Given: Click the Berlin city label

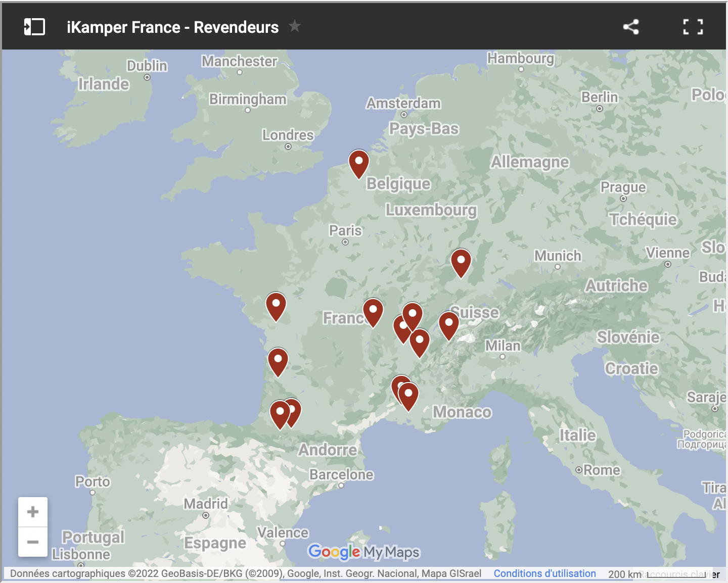Looking at the screenshot, I should point(600,97).
